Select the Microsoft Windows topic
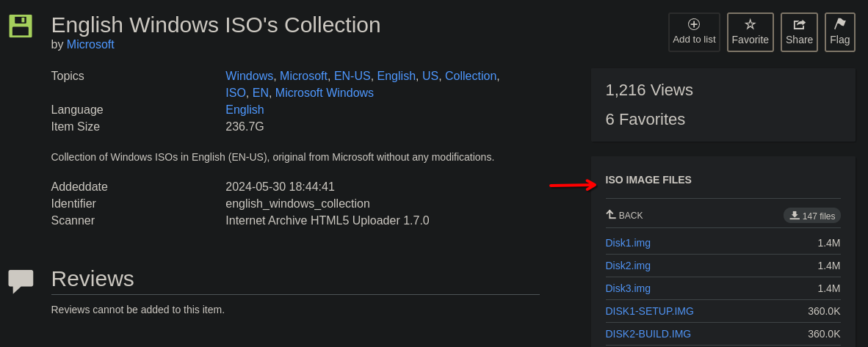 click(324, 92)
